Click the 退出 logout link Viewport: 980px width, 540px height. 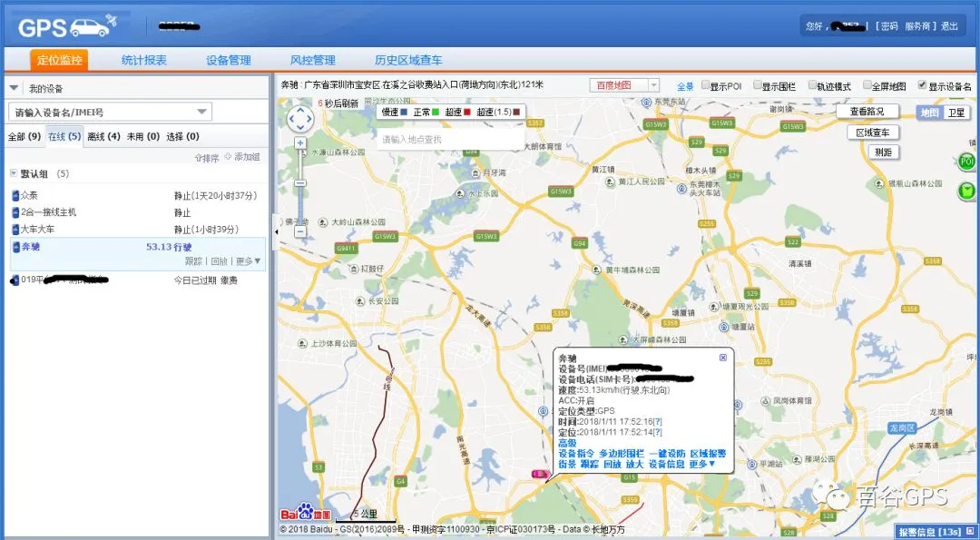949,26
